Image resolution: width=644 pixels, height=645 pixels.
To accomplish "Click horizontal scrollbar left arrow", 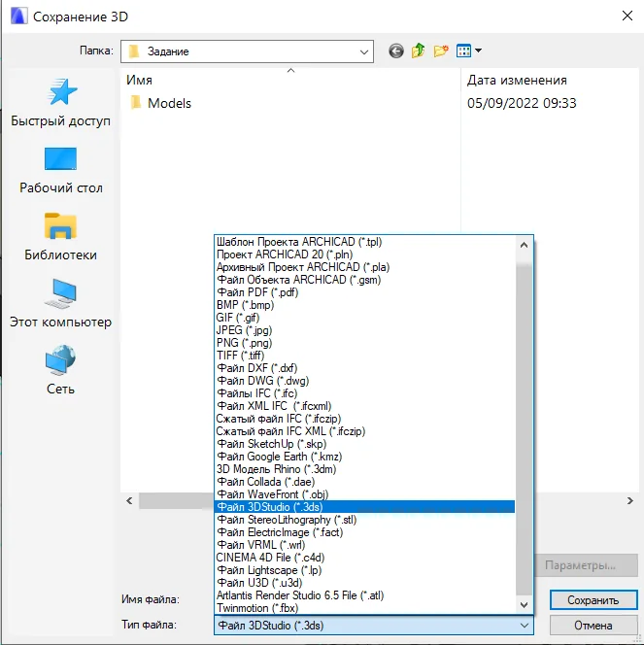I will (x=129, y=500).
